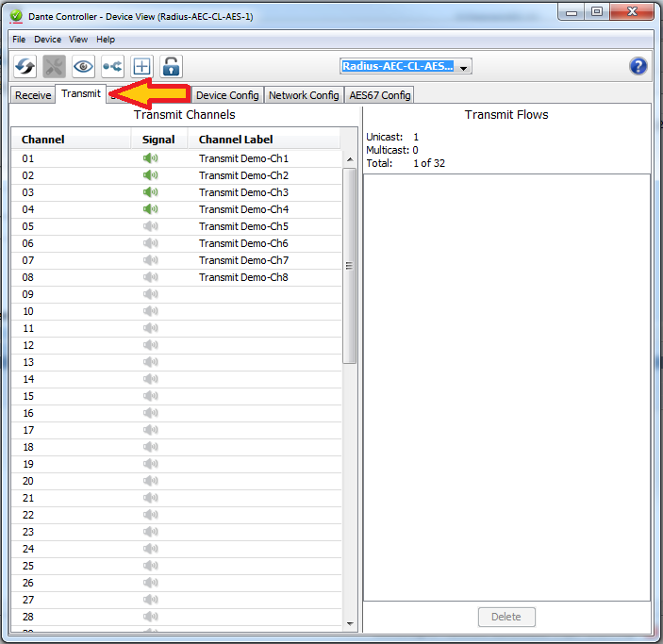Viewport: 663px width, 644px height.
Task: Click the channel list scrollbar up arrow
Action: coord(350,159)
